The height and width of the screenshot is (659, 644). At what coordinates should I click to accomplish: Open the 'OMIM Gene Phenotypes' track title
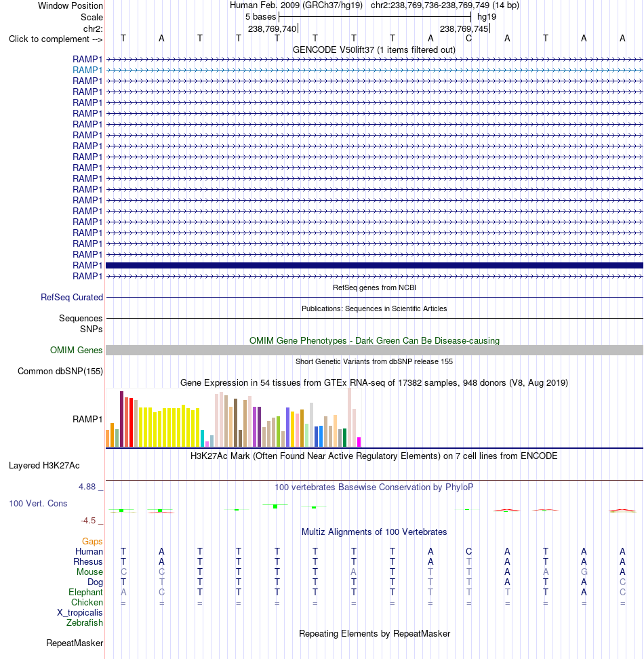point(374,340)
